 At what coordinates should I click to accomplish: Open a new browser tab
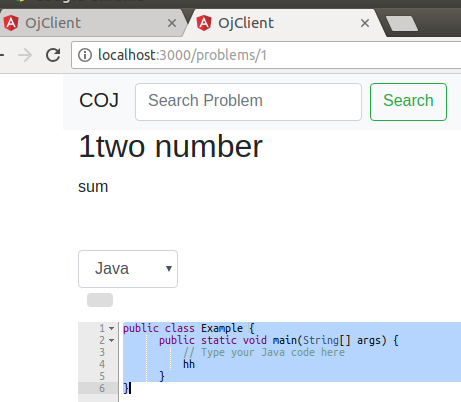402,23
